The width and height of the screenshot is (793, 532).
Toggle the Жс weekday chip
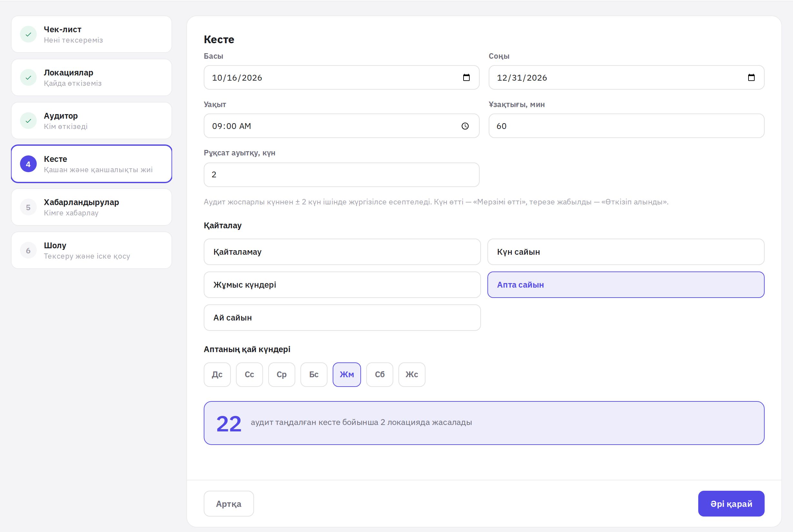412,375
